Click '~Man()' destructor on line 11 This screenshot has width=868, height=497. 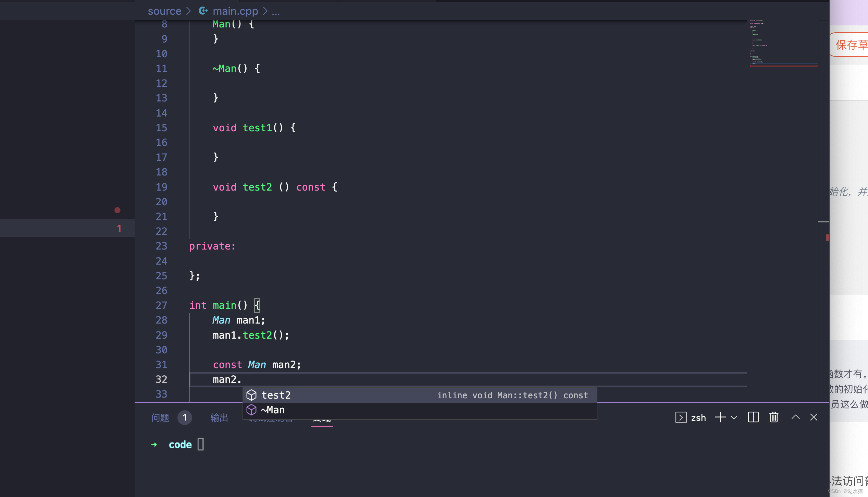pyautogui.click(x=230, y=69)
